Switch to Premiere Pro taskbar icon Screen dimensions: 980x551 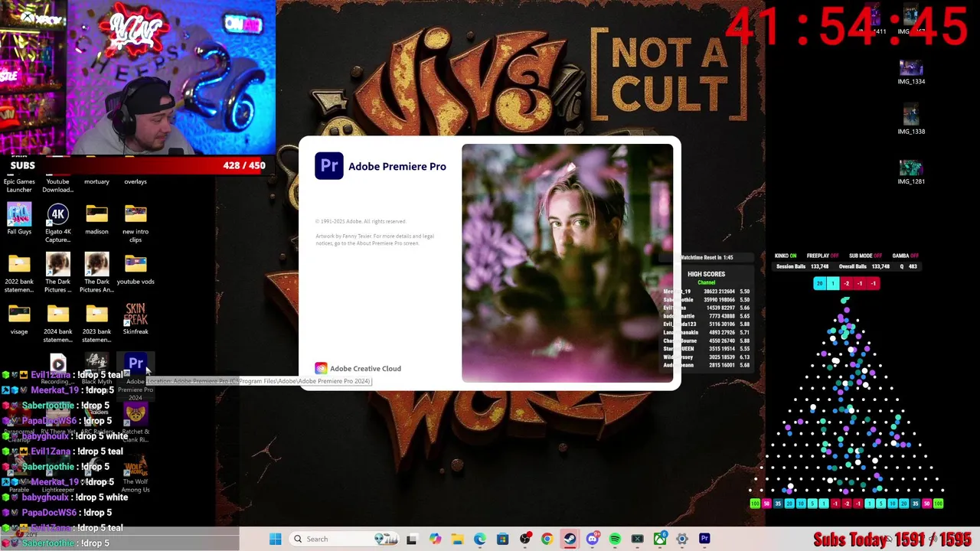point(704,539)
